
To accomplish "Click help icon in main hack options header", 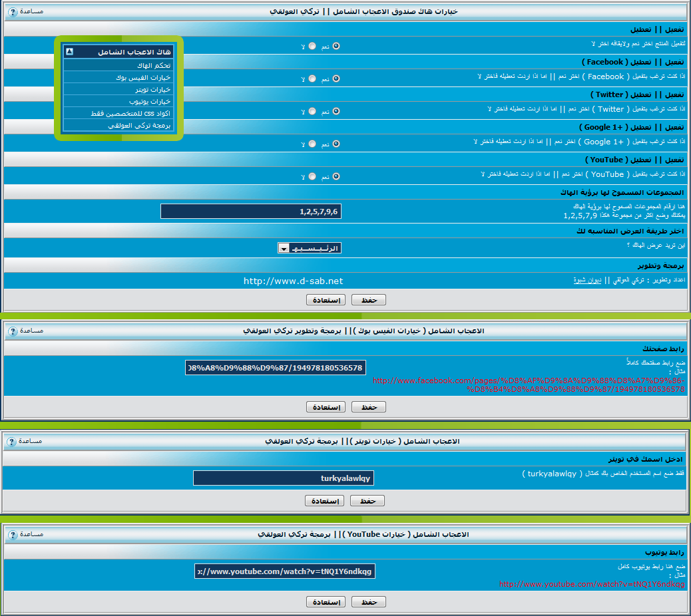I will (13, 12).
